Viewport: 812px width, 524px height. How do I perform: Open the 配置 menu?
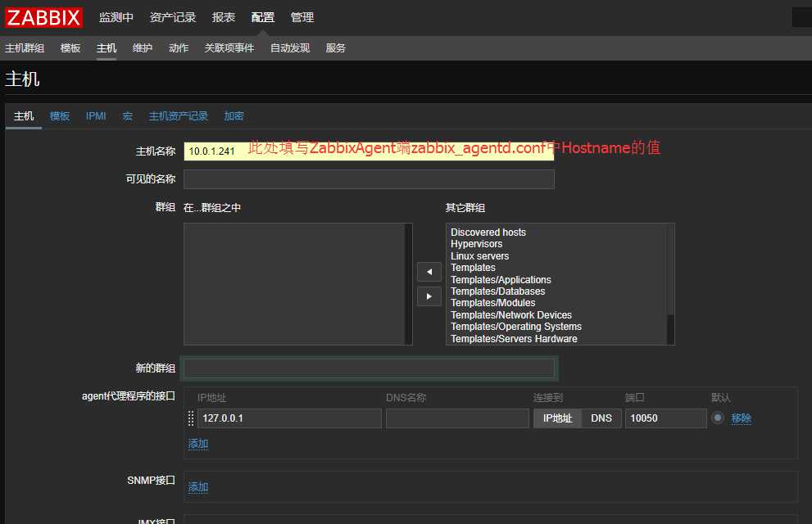click(x=262, y=17)
